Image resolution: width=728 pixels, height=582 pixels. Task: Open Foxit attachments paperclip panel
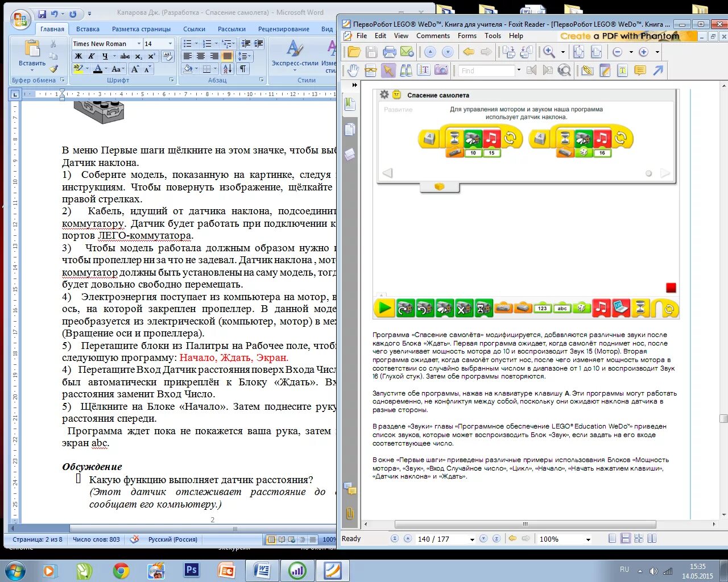point(350,514)
